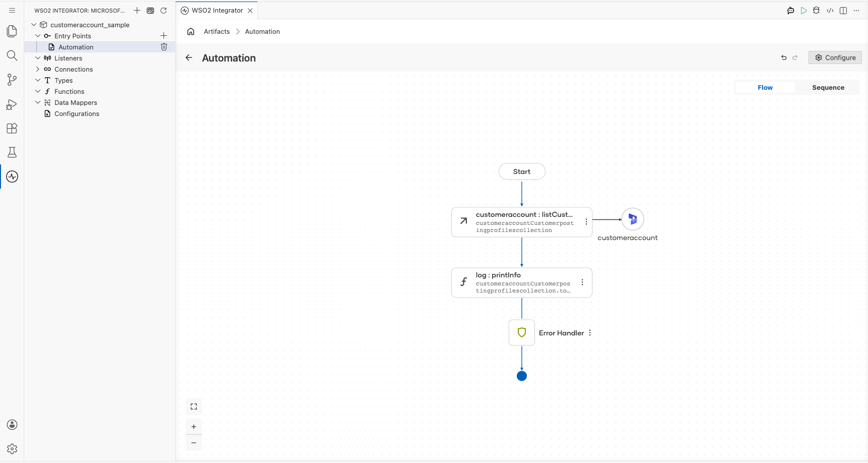The width and height of the screenshot is (868, 463).
Task: Split the editor layout
Action: pos(843,11)
